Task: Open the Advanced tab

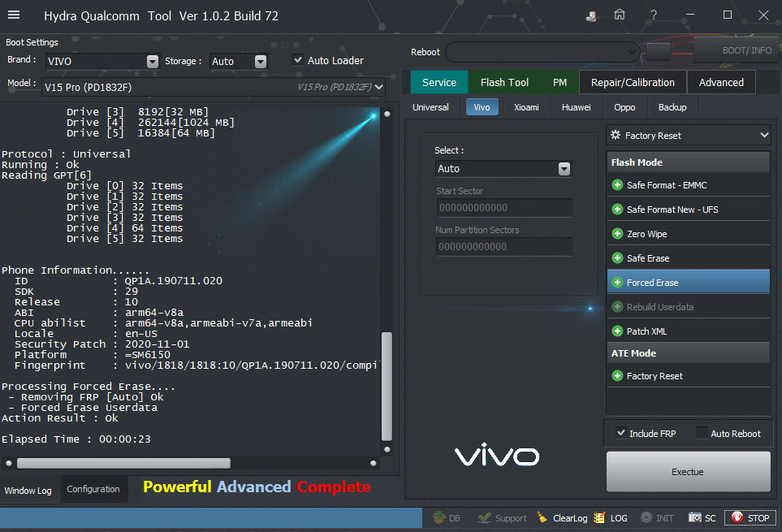Action: pos(721,82)
